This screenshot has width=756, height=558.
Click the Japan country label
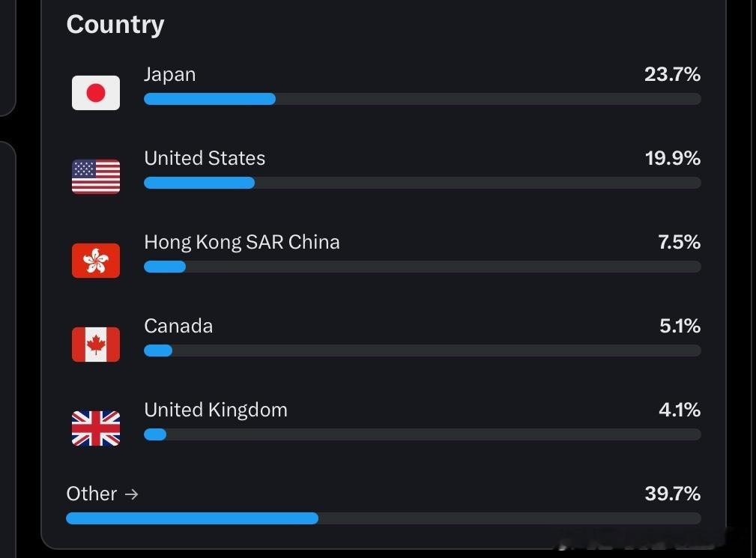click(170, 75)
